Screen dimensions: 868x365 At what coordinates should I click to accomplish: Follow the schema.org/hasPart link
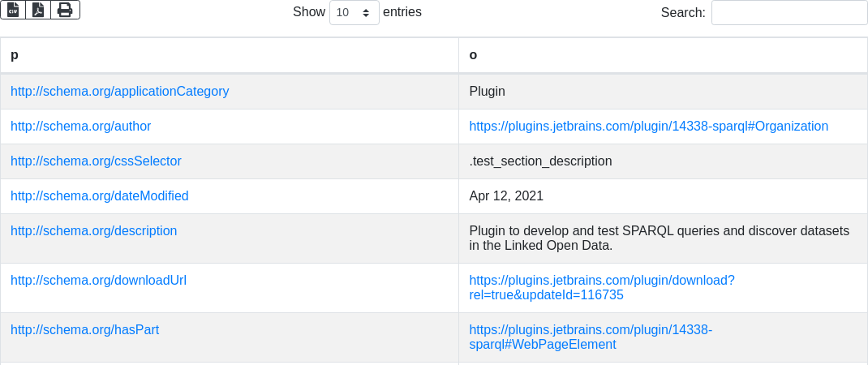[84, 330]
